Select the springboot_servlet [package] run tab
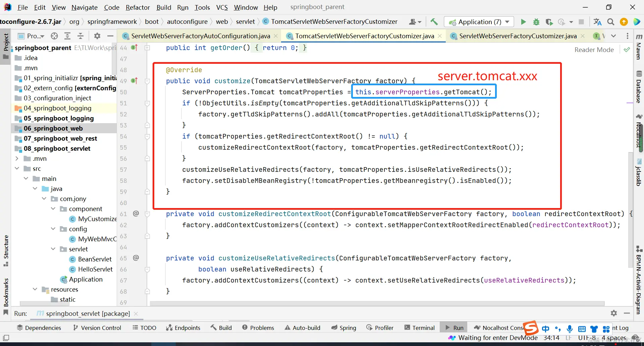 click(88, 313)
